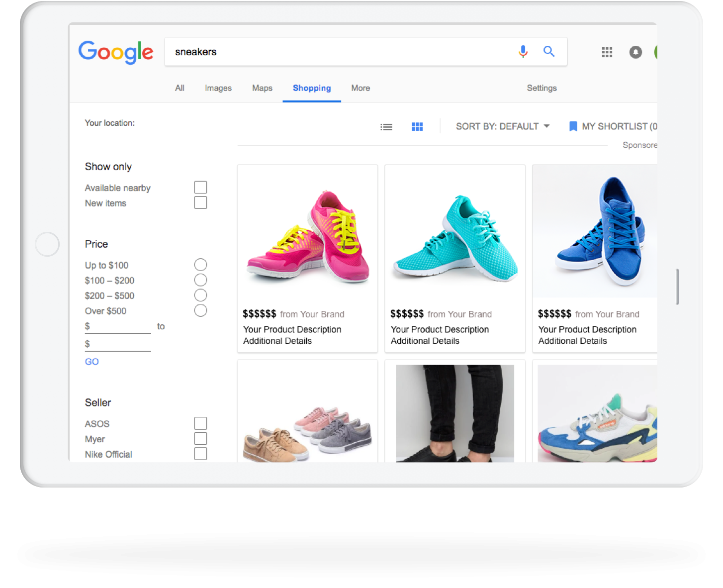723x588 pixels.
Task: Switch to list view layout
Action: pos(386,127)
